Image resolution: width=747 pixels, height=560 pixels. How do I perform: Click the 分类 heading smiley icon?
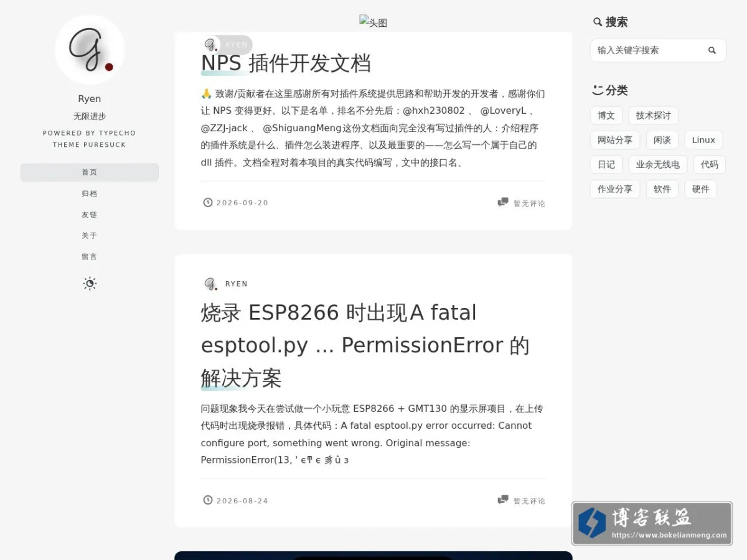tap(598, 90)
